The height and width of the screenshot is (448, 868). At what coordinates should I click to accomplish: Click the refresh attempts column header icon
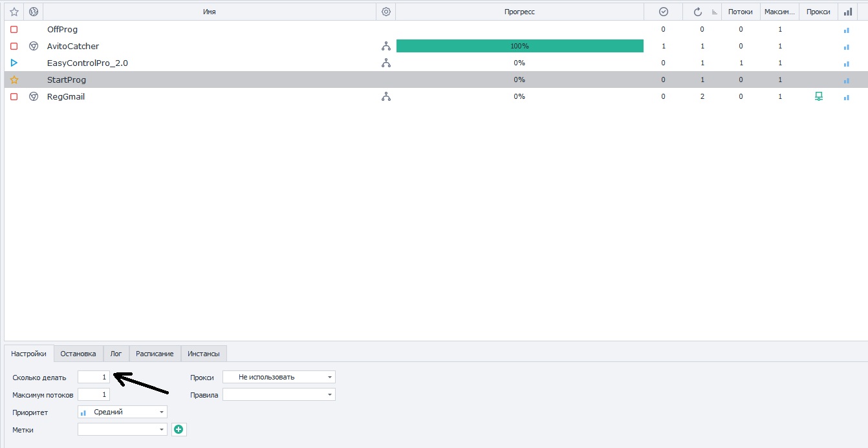pos(698,12)
